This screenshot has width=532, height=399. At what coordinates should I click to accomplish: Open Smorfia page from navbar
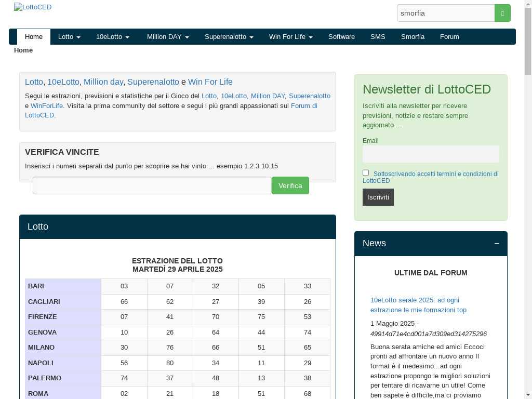point(413,37)
